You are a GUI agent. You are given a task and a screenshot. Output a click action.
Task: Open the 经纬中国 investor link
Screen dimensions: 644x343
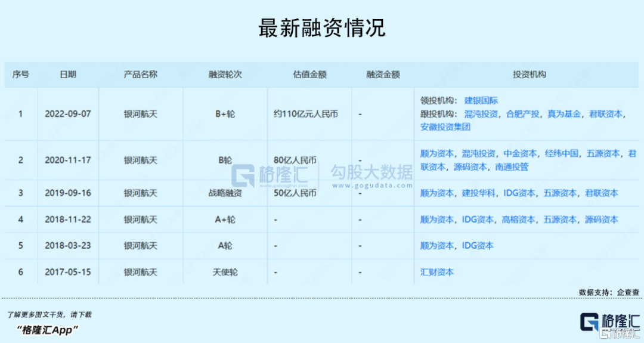pyautogui.click(x=562, y=154)
